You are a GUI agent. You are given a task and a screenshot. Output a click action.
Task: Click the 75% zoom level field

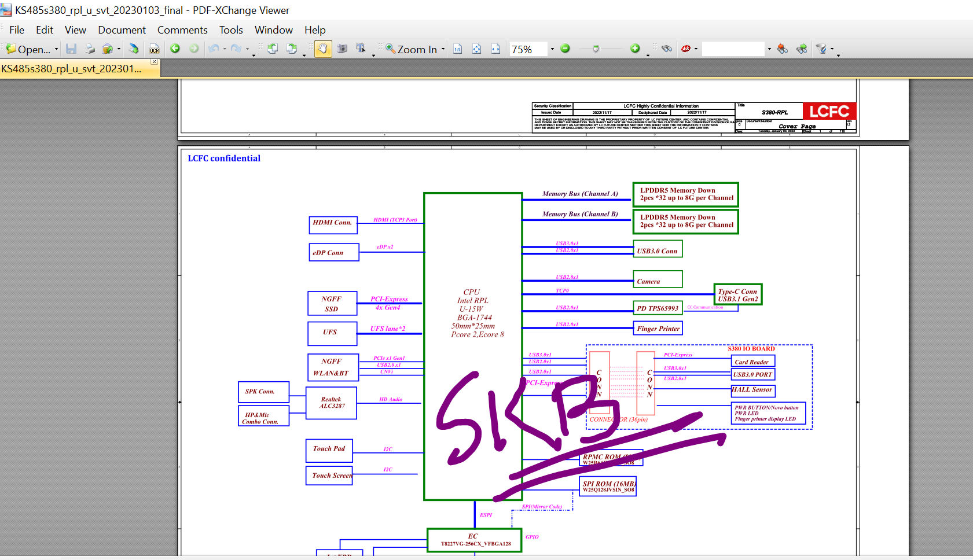point(528,49)
